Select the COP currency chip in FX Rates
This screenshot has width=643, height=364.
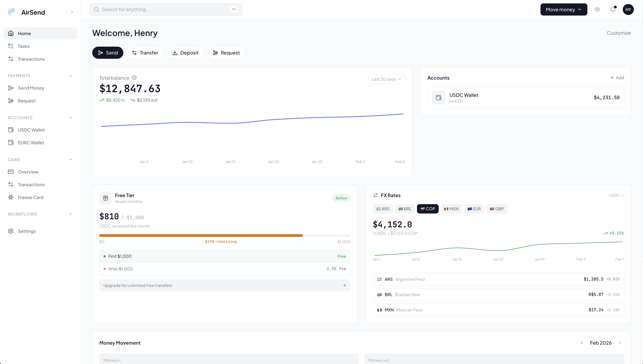[428, 208]
